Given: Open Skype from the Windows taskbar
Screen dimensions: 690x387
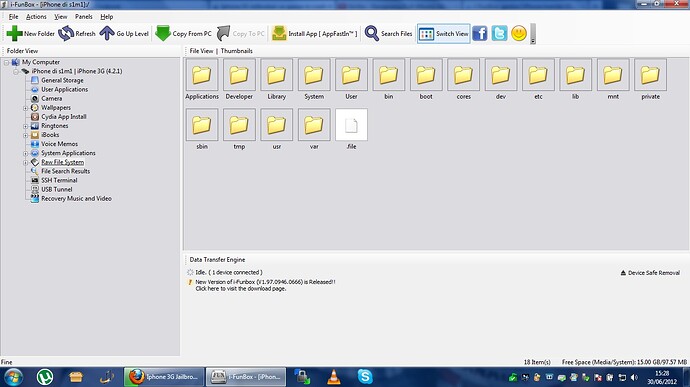Looking at the screenshot, I should point(365,377).
